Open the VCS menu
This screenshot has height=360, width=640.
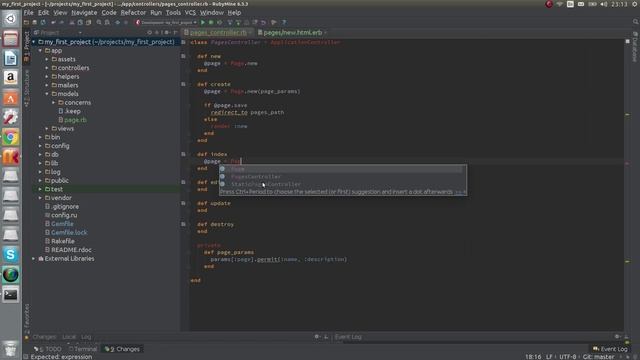coord(190,13)
